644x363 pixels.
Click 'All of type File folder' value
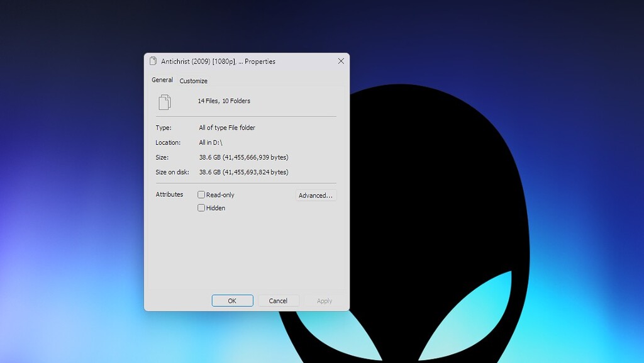(x=227, y=128)
